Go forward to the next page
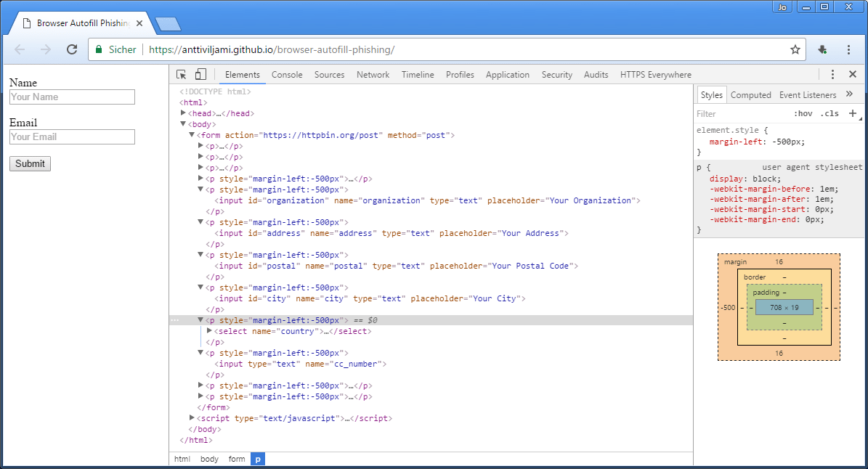The width and height of the screenshot is (868, 469). click(46, 50)
